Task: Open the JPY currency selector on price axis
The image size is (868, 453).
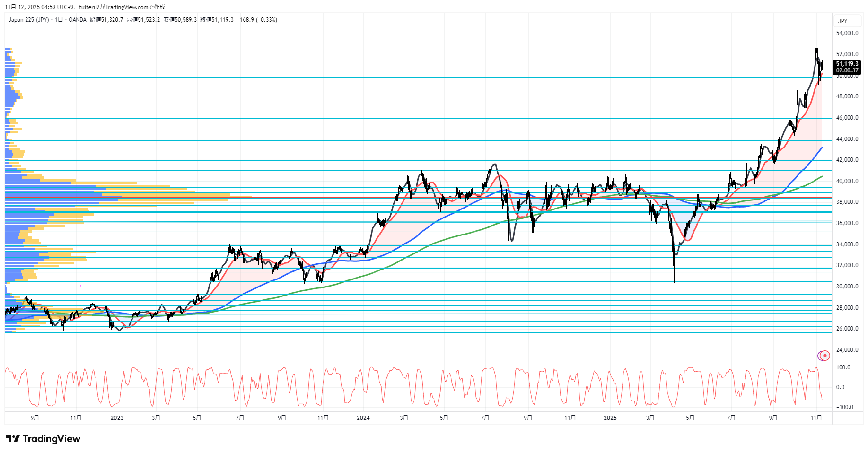Action: pyautogui.click(x=842, y=21)
